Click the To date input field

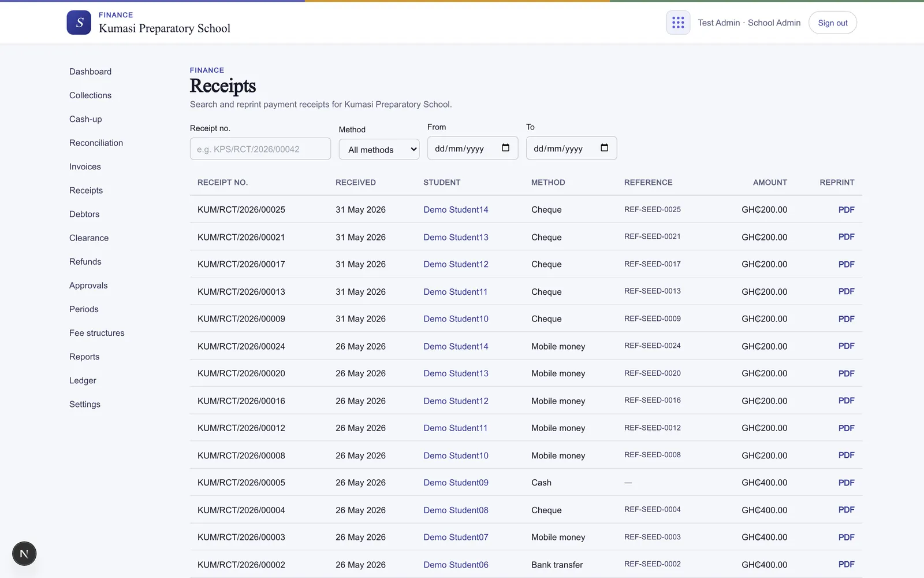point(571,149)
